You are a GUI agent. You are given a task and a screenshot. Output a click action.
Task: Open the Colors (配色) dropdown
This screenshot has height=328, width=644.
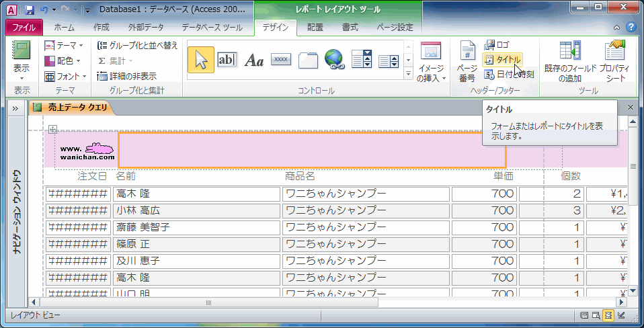pos(63,60)
